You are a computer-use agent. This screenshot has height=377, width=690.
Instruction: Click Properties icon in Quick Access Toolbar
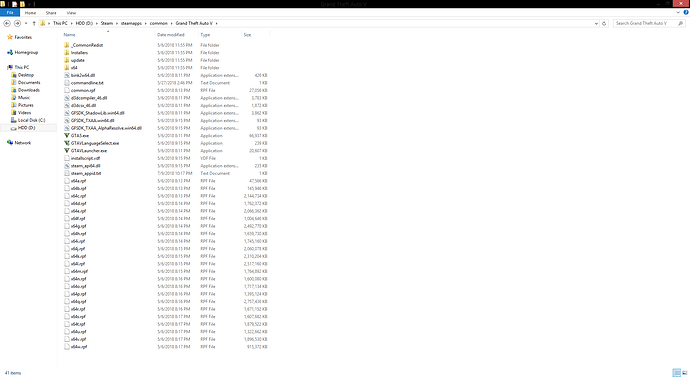(14, 4)
